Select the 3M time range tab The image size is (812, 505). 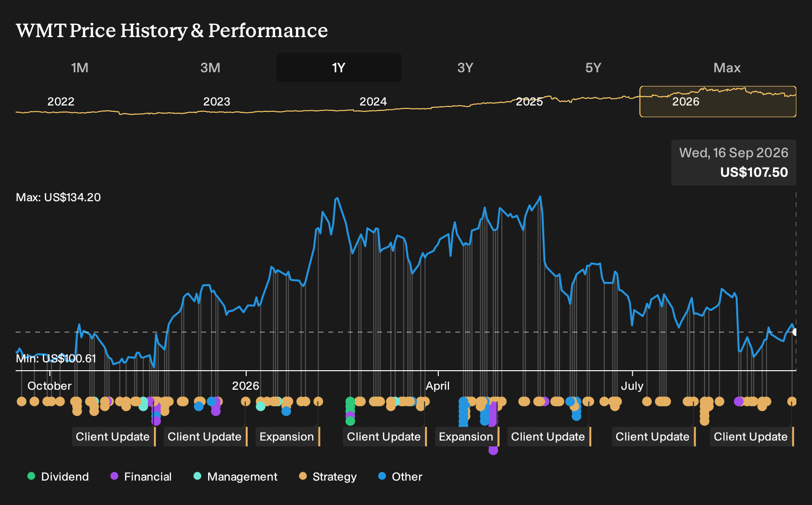[x=210, y=67]
